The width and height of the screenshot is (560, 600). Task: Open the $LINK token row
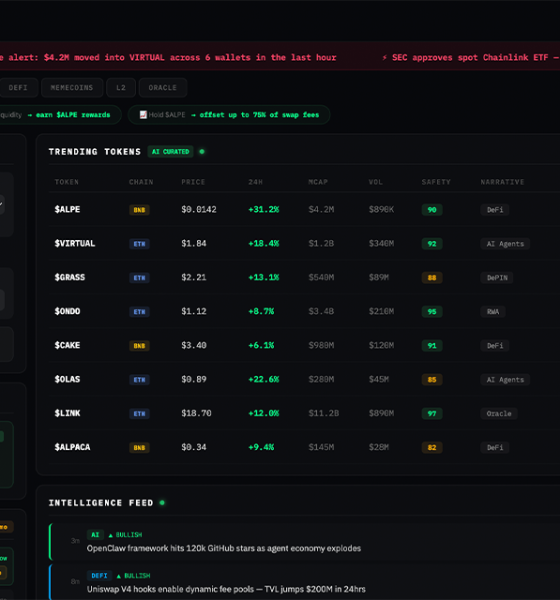click(x=304, y=413)
